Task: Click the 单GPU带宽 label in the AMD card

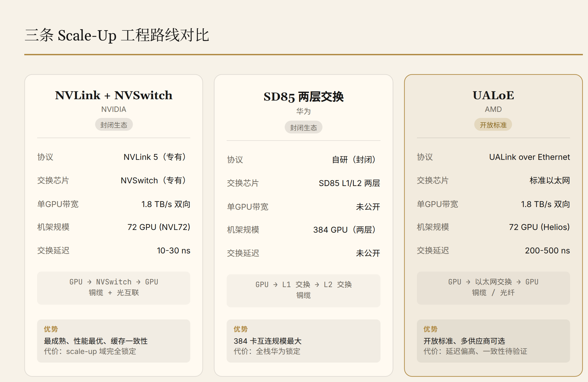Action: pyautogui.click(x=437, y=204)
